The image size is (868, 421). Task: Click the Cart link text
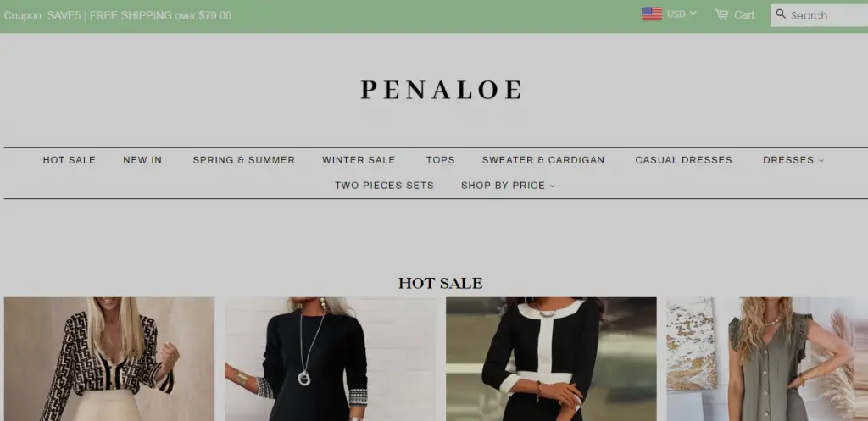(744, 15)
